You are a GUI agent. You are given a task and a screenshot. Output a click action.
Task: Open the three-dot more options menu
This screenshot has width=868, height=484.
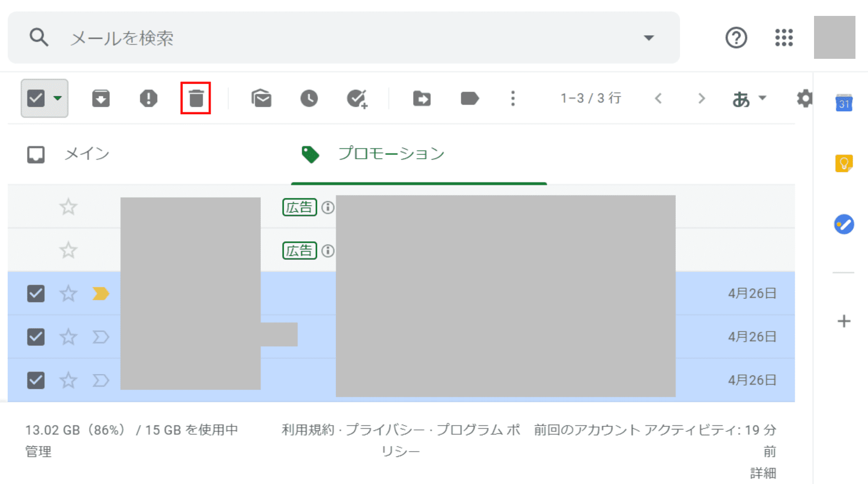[513, 98]
